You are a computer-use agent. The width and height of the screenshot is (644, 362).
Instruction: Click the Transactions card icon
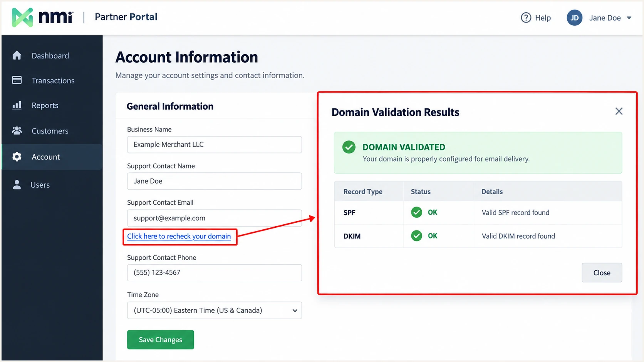17,80
